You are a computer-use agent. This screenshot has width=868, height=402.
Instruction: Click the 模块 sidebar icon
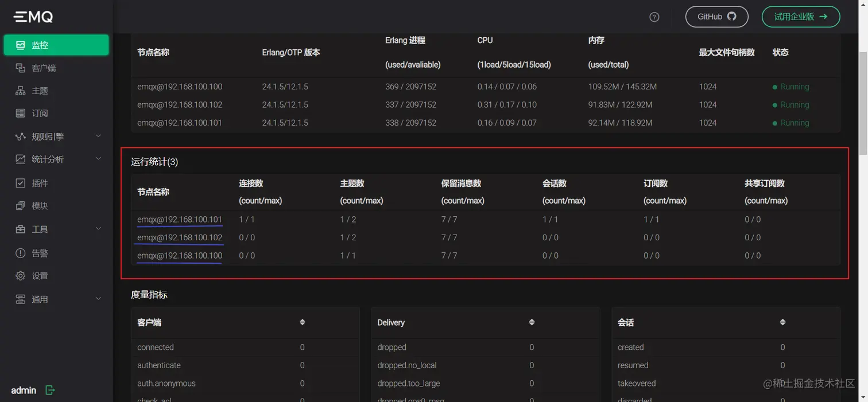[x=21, y=205]
